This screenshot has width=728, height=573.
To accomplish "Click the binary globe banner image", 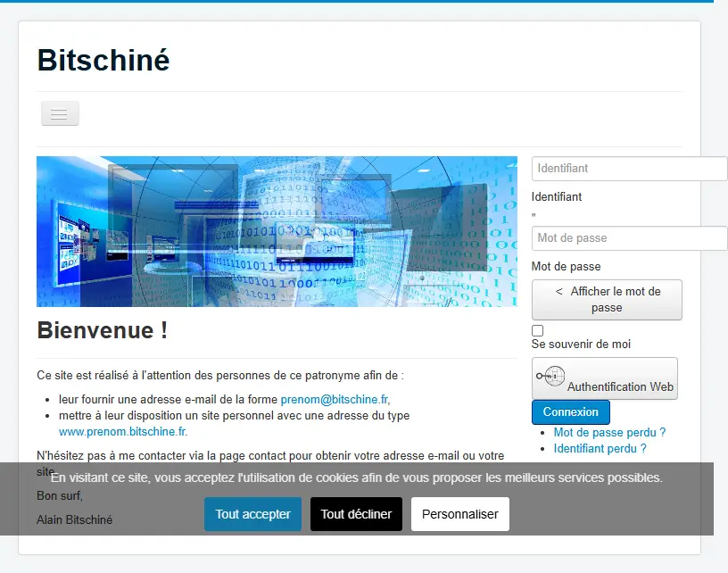I will (277, 231).
